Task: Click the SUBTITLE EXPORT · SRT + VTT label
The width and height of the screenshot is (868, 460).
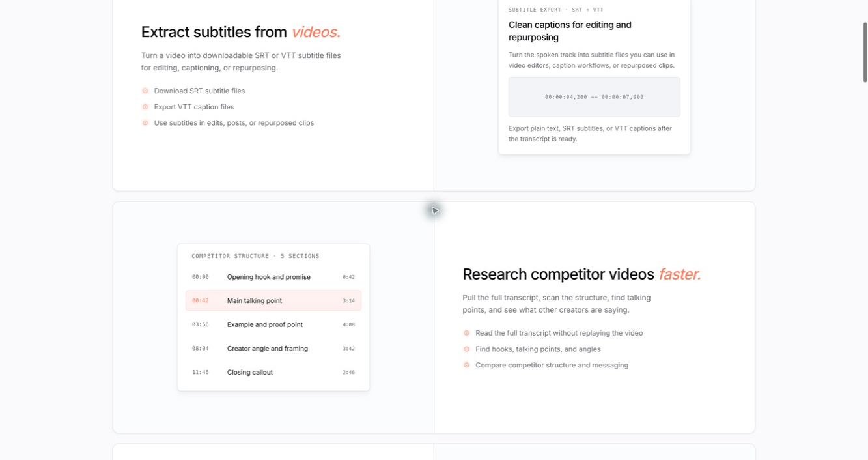Action: pos(556,10)
